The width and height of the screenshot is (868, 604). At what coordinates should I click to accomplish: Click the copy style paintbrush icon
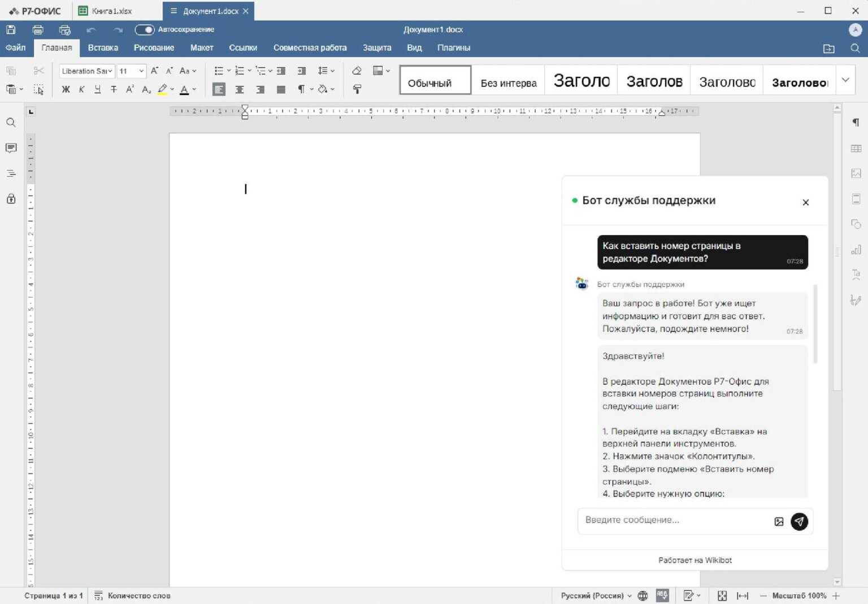point(357,89)
